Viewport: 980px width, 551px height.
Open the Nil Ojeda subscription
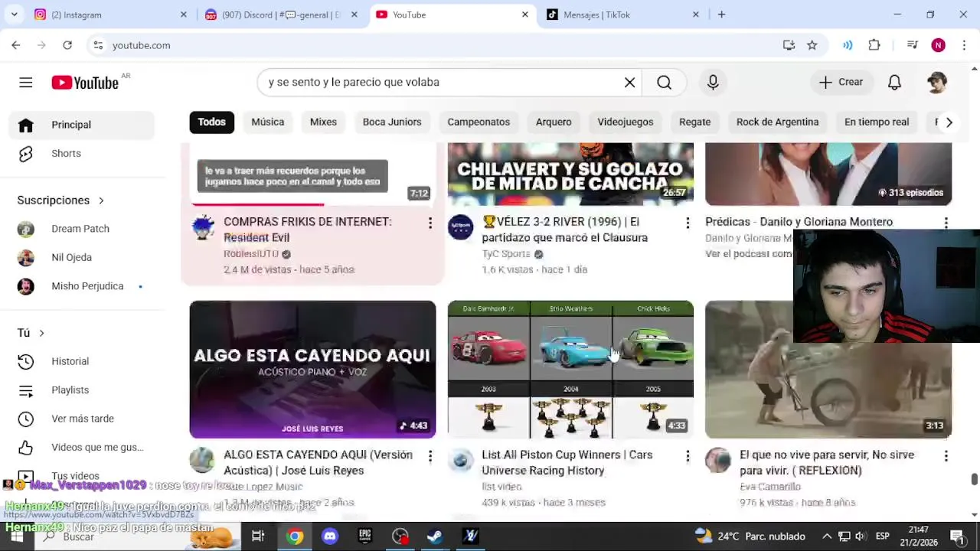pyautogui.click(x=82, y=257)
